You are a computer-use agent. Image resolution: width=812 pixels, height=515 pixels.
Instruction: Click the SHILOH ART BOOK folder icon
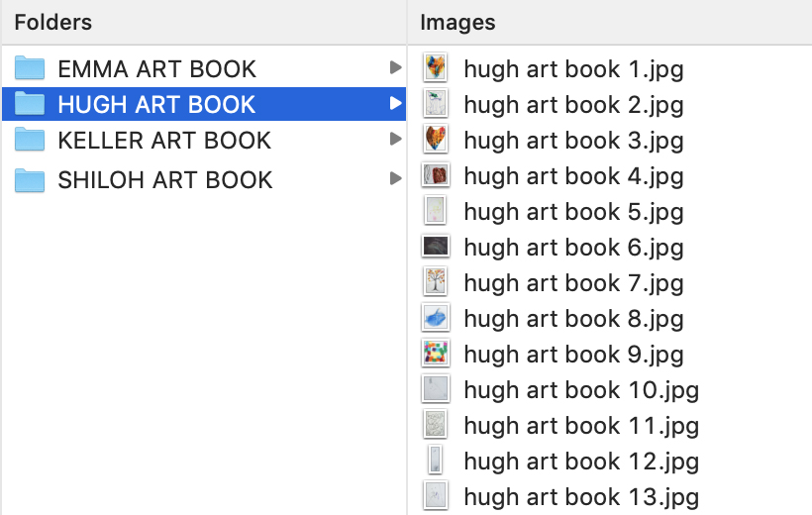[x=30, y=180]
